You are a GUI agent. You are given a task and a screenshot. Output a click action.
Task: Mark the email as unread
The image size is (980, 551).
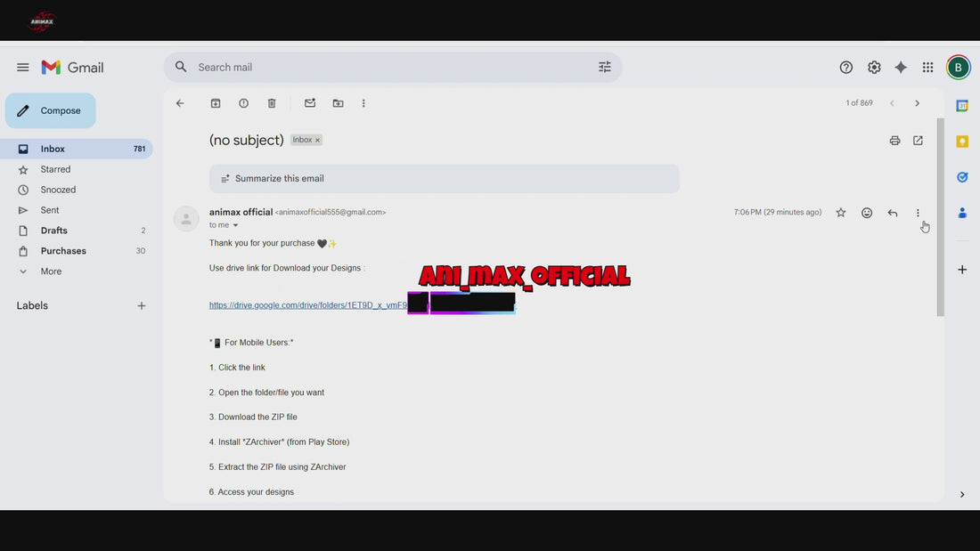coord(310,103)
